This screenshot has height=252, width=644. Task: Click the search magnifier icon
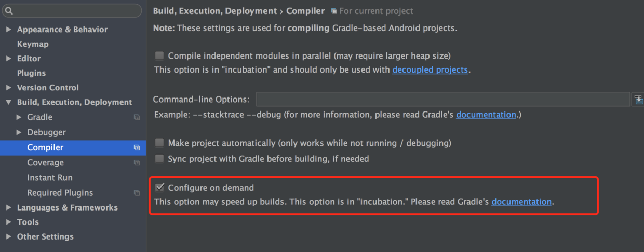9,11
